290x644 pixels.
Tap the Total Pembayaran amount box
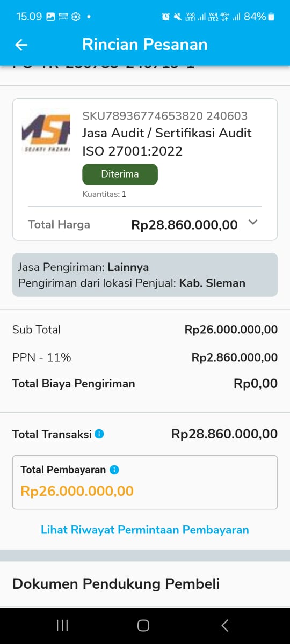tap(145, 482)
